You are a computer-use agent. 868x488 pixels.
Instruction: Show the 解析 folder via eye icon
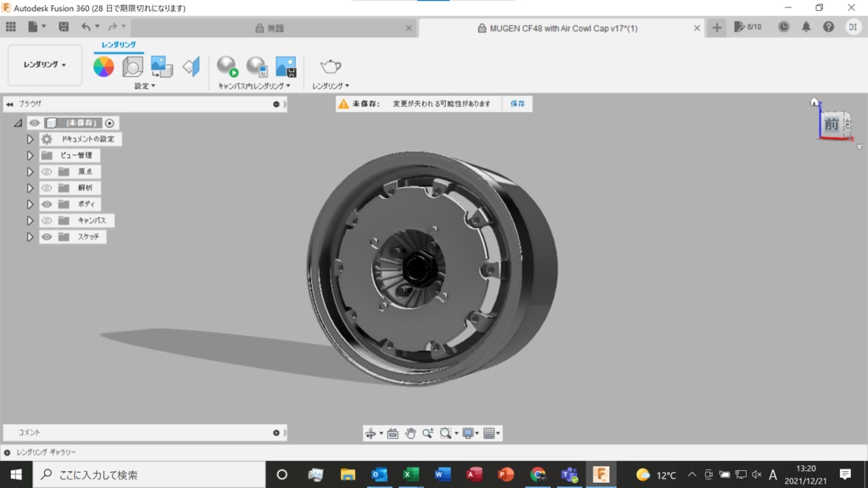(x=47, y=187)
